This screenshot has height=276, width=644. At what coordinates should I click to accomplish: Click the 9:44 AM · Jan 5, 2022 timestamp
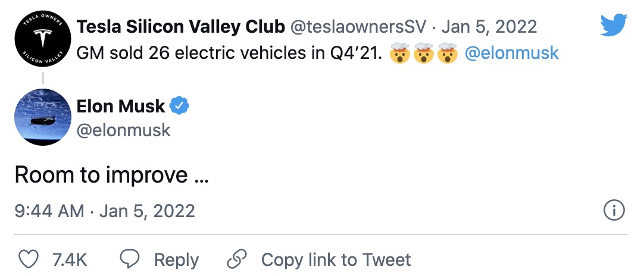click(x=105, y=211)
